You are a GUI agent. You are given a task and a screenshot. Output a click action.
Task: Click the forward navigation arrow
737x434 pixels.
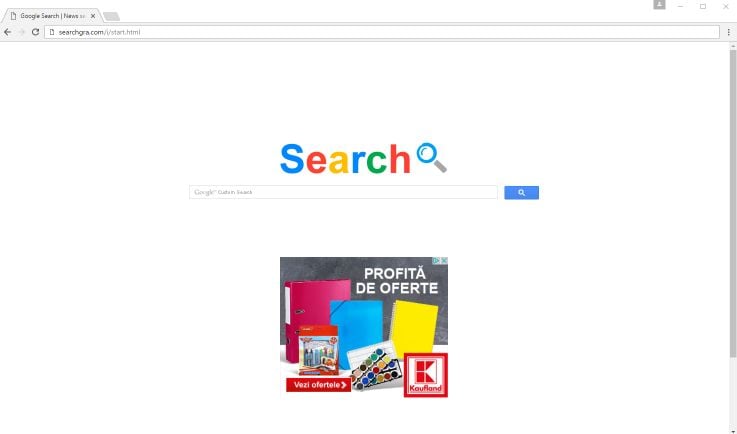(21, 32)
